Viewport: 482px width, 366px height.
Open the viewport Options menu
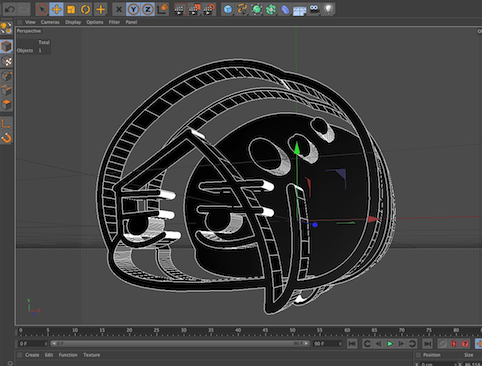[x=95, y=22]
